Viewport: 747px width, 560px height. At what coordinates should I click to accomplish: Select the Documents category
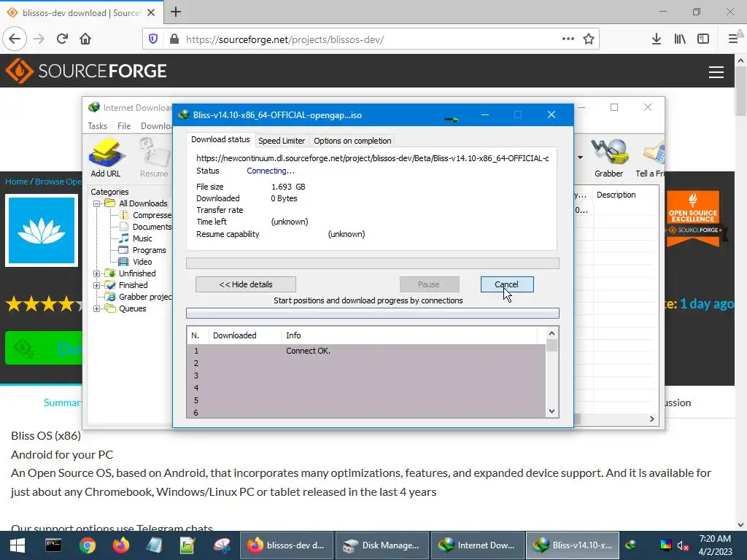click(x=152, y=227)
